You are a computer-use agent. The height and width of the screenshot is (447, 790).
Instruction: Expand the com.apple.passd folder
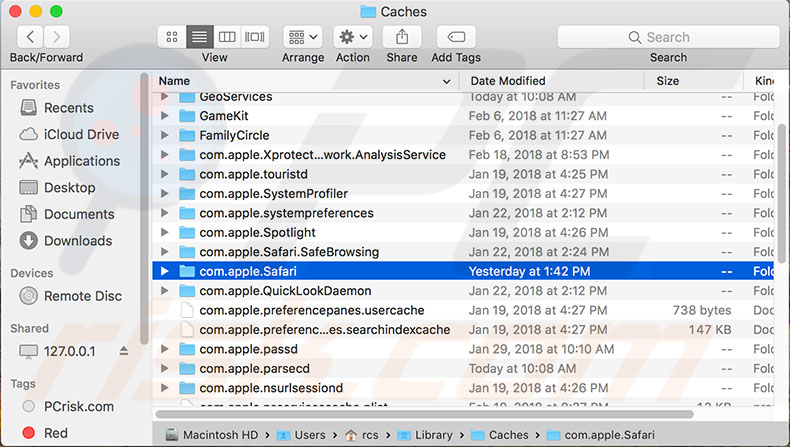pyautogui.click(x=164, y=349)
